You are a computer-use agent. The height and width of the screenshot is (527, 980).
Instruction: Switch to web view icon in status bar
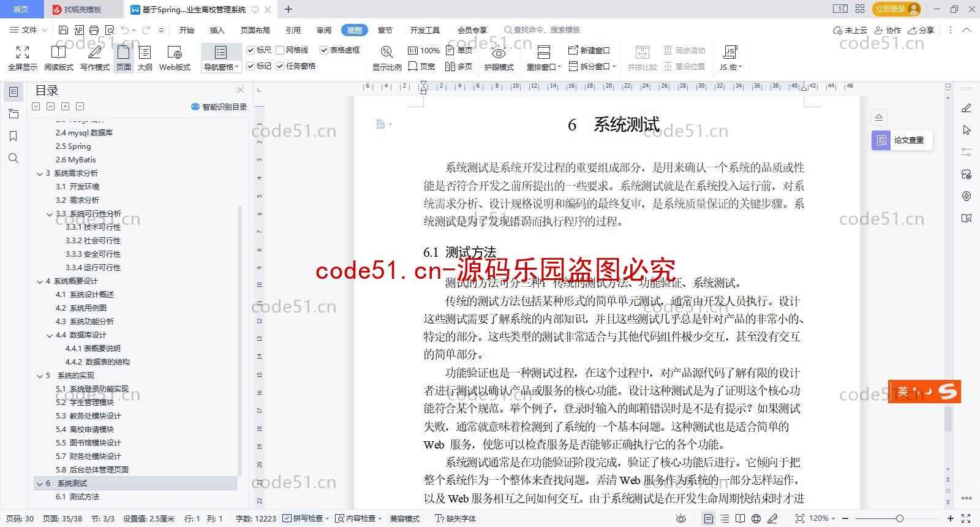(x=756, y=518)
